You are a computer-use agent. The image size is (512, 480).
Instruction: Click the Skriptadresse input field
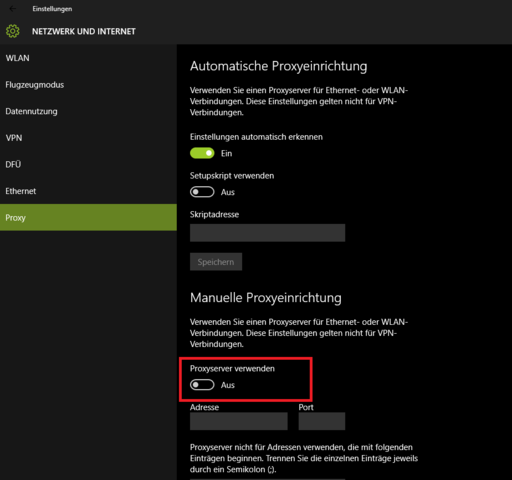point(268,233)
